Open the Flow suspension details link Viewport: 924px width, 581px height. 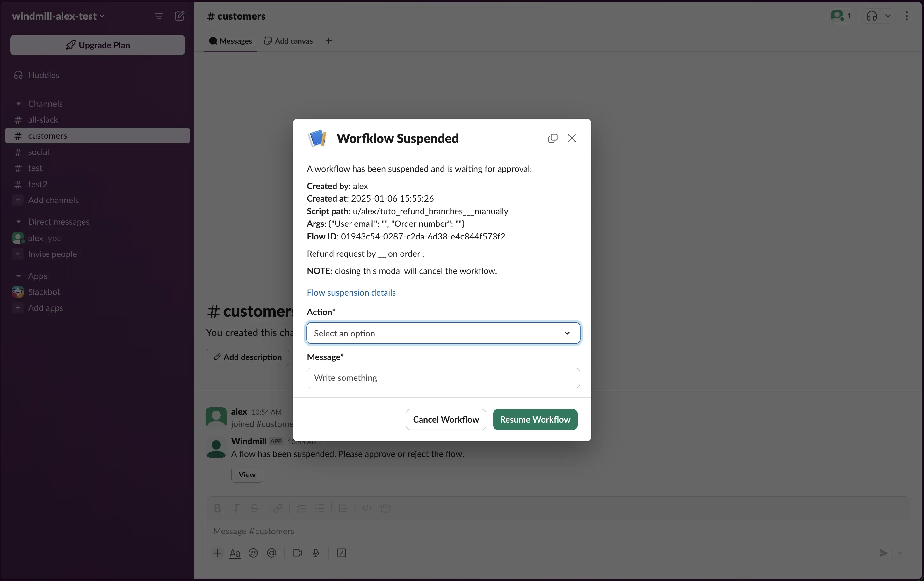pyautogui.click(x=351, y=293)
